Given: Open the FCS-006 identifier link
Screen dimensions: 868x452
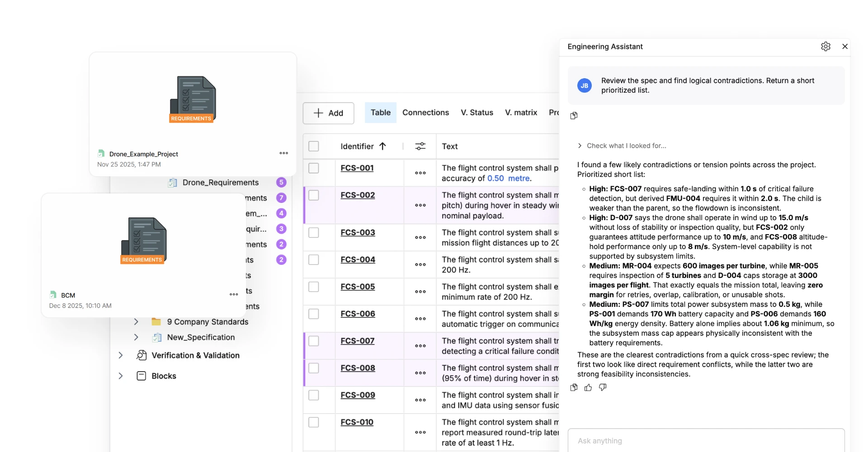Looking at the screenshot, I should click(x=358, y=314).
